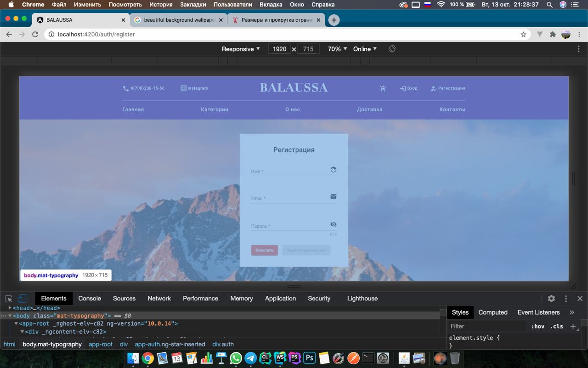
Task: Toggle the :hov element state panel
Action: click(537, 326)
